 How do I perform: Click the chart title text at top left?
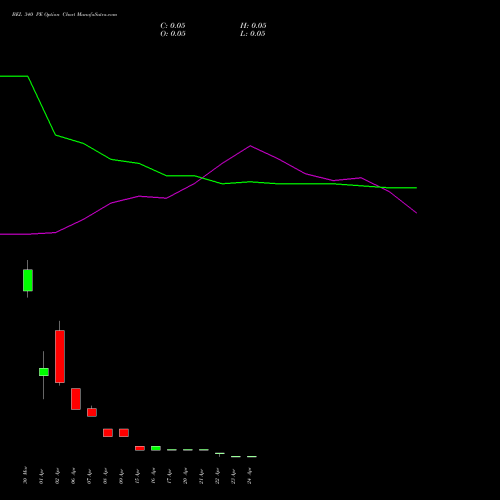[x=64, y=15]
